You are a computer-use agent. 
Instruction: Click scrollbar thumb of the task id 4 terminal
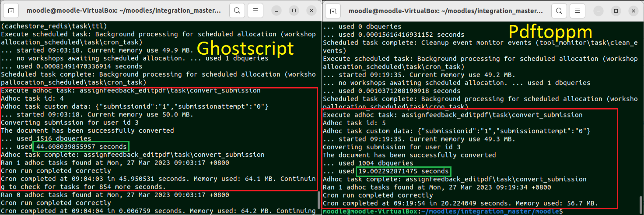pyautogui.click(x=318, y=200)
